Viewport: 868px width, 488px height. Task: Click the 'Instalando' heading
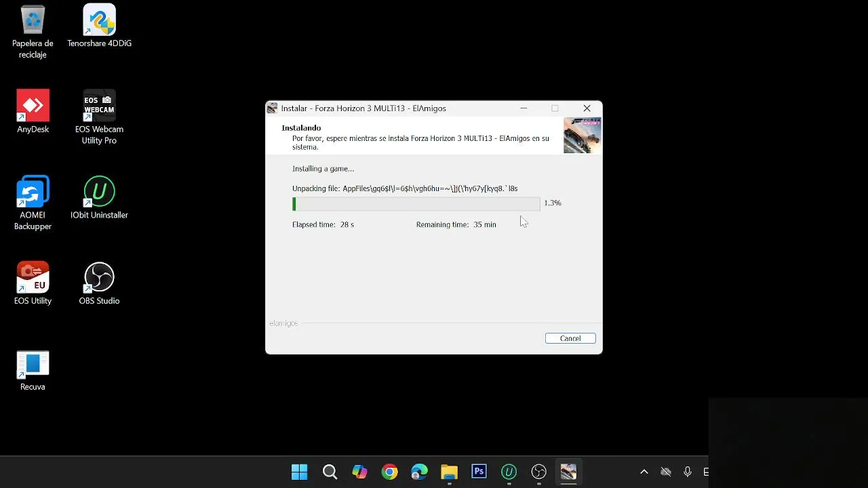coord(301,127)
